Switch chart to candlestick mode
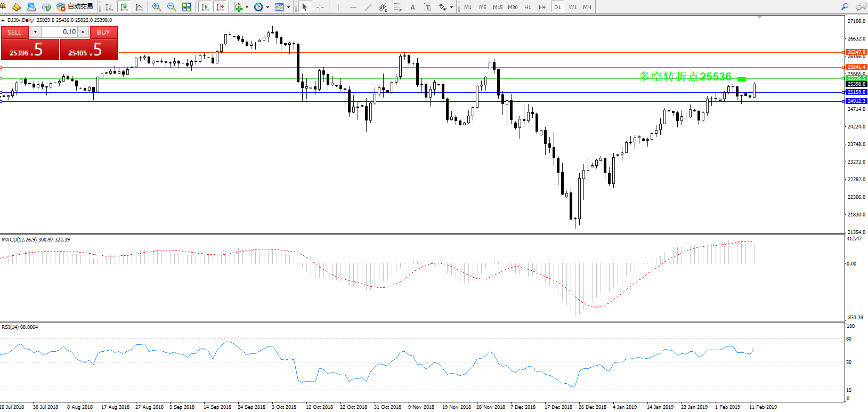Image resolution: width=868 pixels, height=412 pixels. [124, 7]
